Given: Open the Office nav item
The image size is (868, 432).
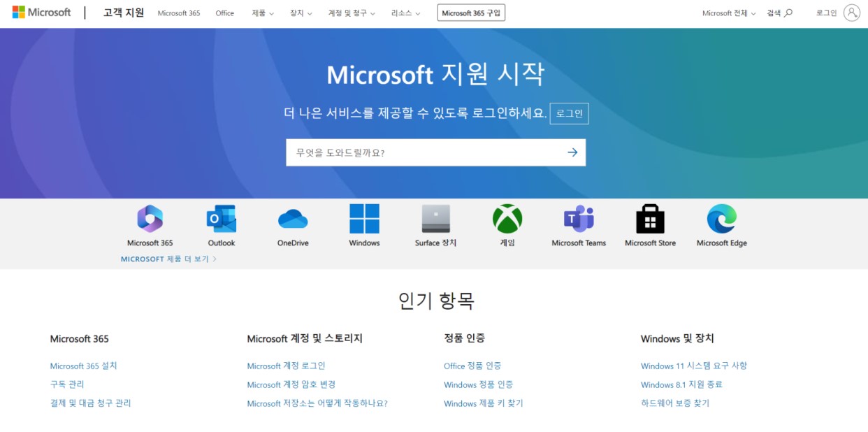Looking at the screenshot, I should tap(225, 13).
